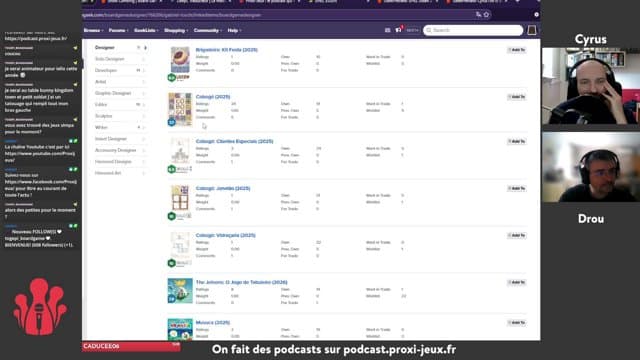Open Cobogó (2025) cover thumbnail
The width and height of the screenshot is (640, 360).
[x=180, y=109]
